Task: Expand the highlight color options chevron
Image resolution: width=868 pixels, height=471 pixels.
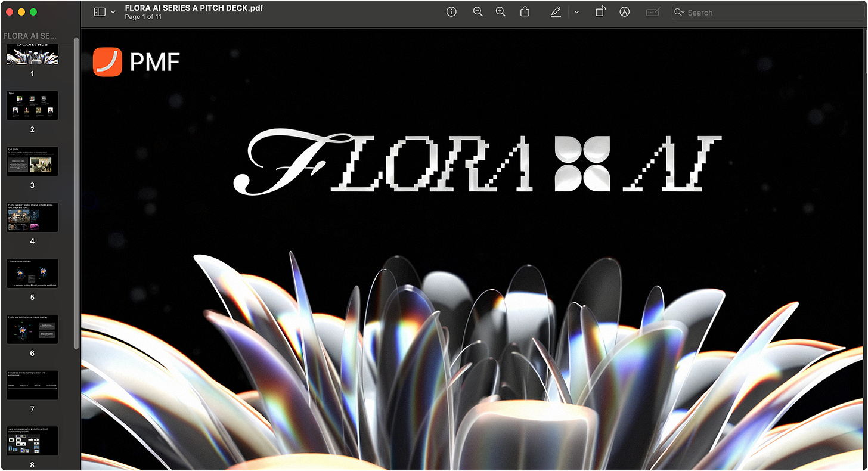Action: (x=576, y=12)
